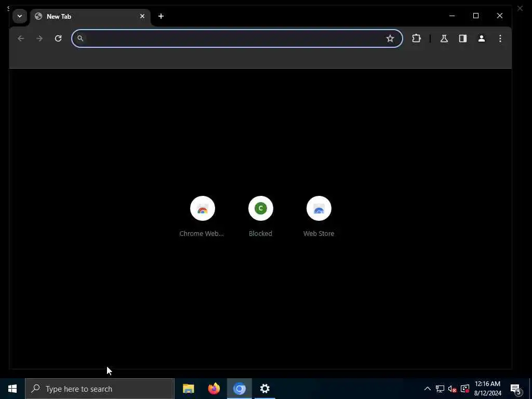Open the profile avatar menu
The width and height of the screenshot is (532, 399).
pos(482,38)
